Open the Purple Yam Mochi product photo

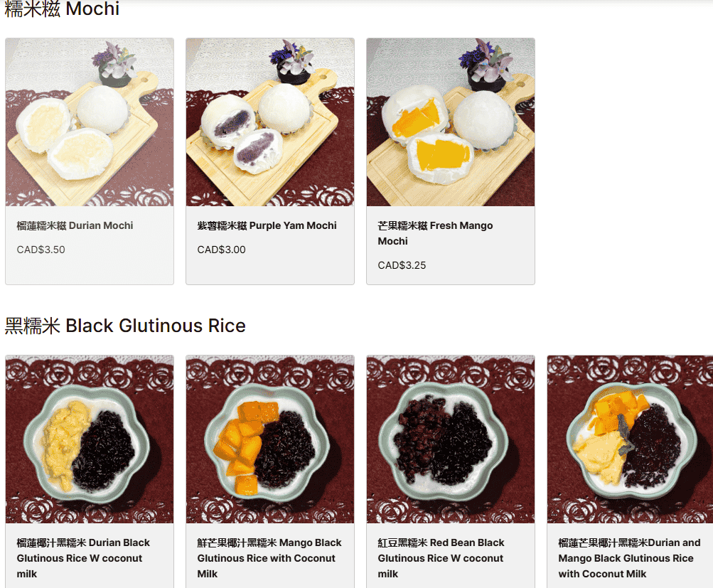pyautogui.click(x=270, y=122)
